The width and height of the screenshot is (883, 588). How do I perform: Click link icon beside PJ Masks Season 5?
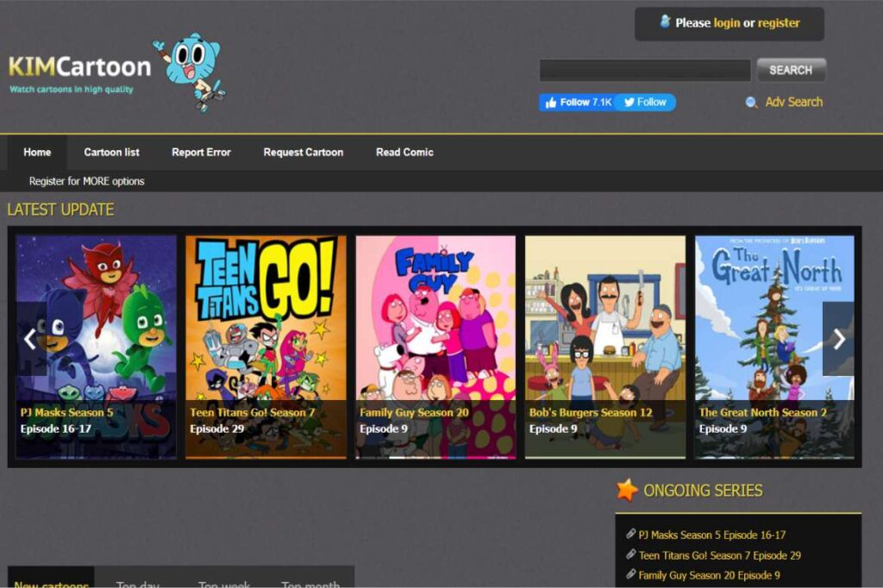point(630,534)
